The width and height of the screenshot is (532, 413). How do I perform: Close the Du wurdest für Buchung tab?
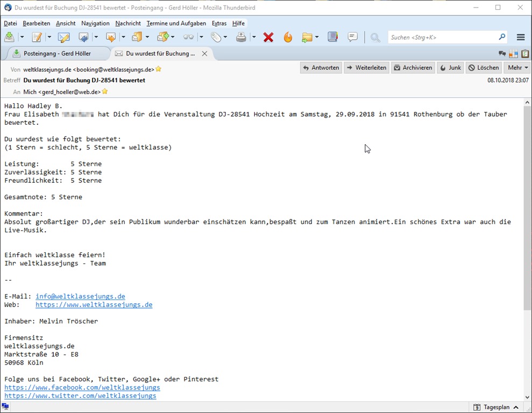point(204,54)
